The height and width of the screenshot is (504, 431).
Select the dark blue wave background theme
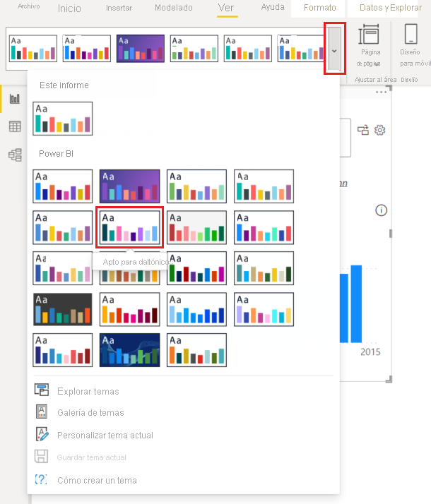coord(129,350)
